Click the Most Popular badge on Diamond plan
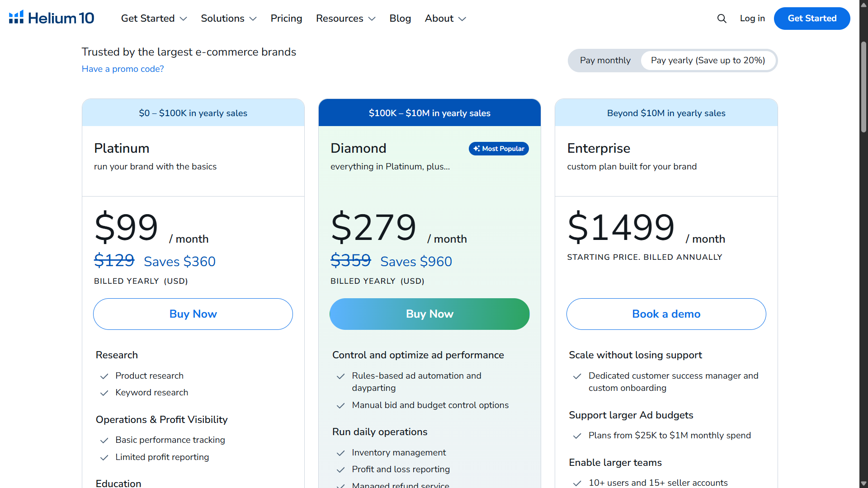Viewport: 868px width, 488px height. (x=498, y=149)
